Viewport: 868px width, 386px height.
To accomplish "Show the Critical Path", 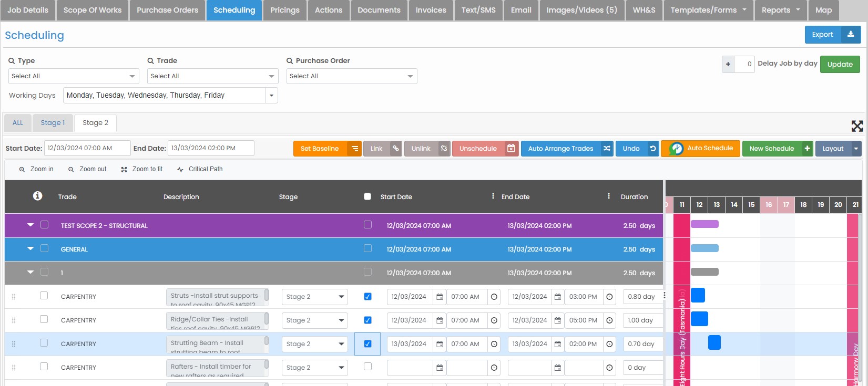I will point(200,169).
